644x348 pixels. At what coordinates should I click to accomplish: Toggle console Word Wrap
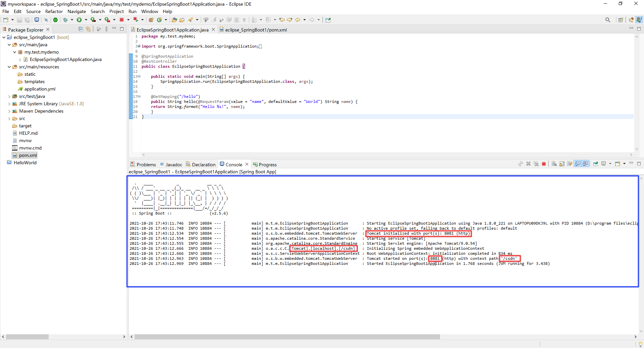[x=570, y=164]
